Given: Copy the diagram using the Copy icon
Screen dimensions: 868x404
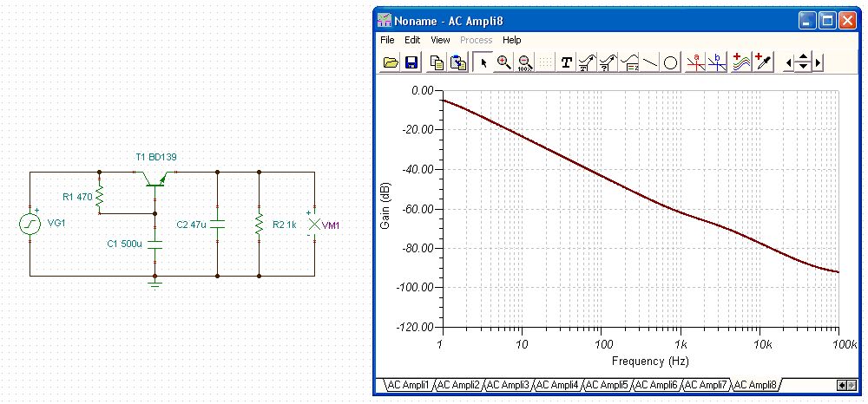Looking at the screenshot, I should click(x=437, y=62).
